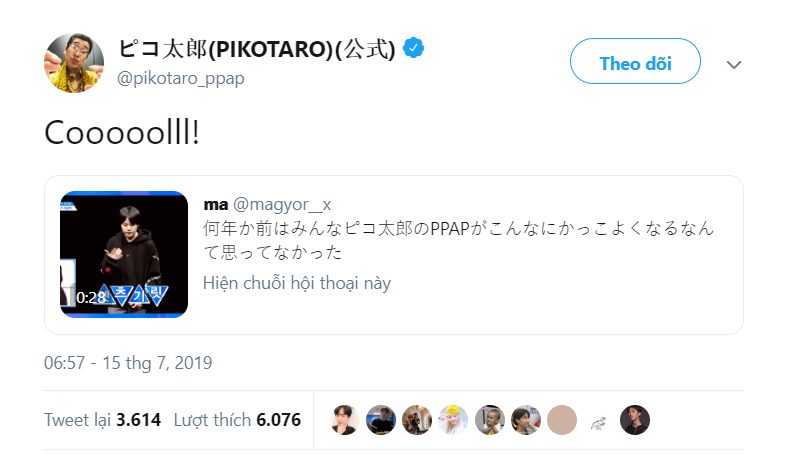This screenshot has height=454, width=790.
Task: Click the Hiện chuỗi hội thoại này link
Action: (x=297, y=283)
